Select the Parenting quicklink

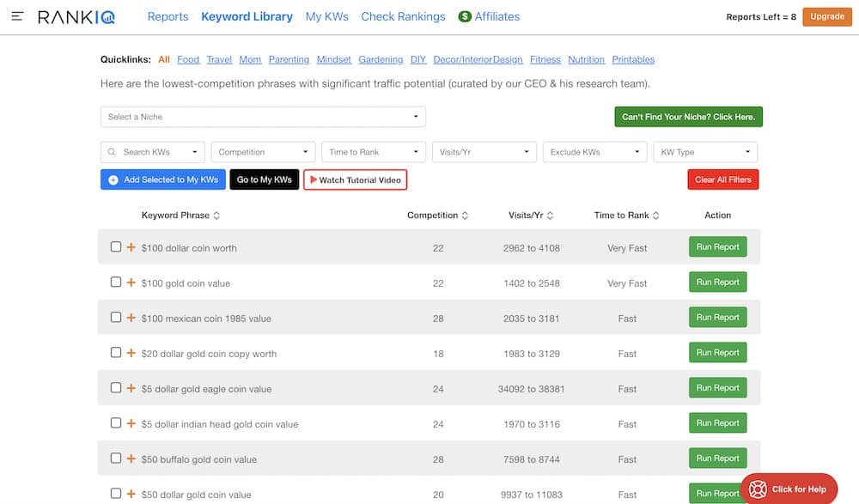(289, 59)
